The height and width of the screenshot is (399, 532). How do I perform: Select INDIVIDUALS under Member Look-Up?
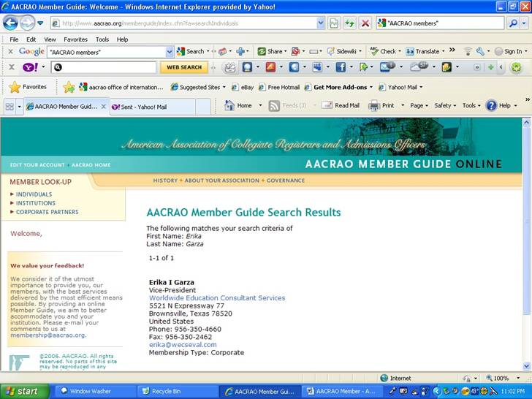point(34,194)
